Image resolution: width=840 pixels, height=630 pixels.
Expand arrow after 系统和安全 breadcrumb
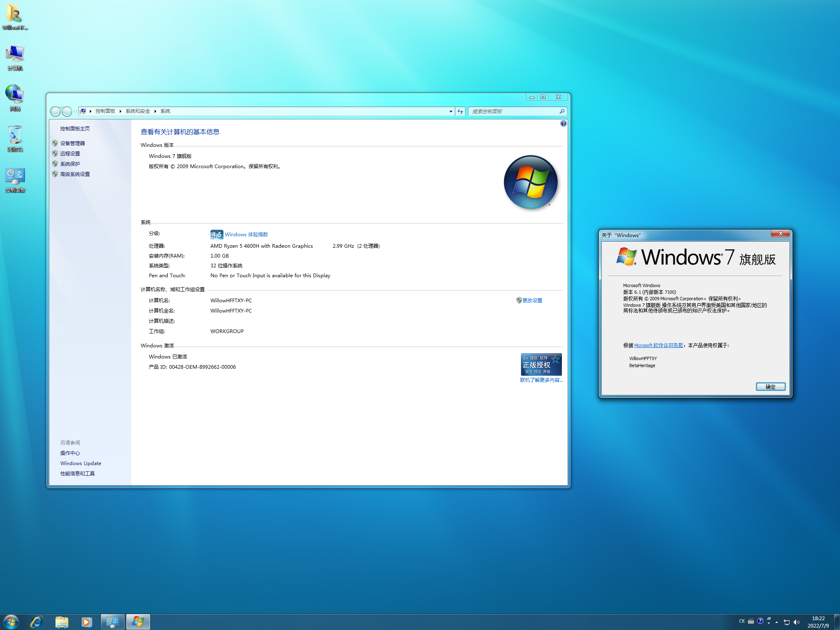[x=155, y=111]
